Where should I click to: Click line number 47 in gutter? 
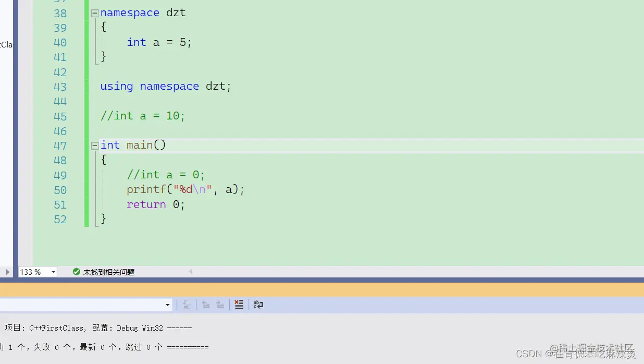pyautogui.click(x=60, y=145)
